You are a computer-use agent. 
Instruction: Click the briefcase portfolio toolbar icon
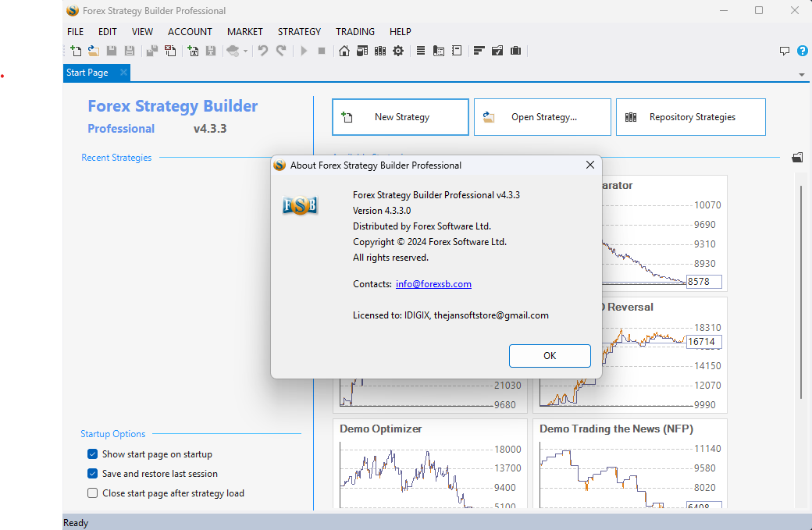(x=516, y=51)
